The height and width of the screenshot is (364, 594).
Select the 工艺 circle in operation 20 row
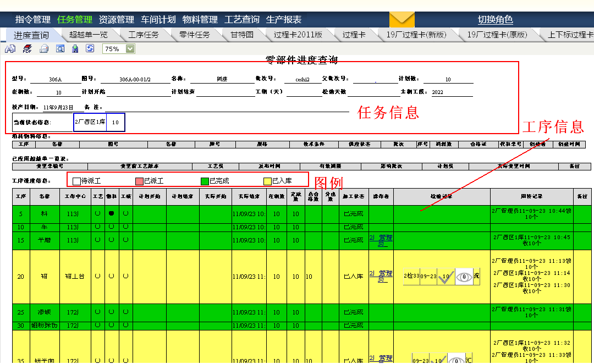pyautogui.click(x=98, y=277)
